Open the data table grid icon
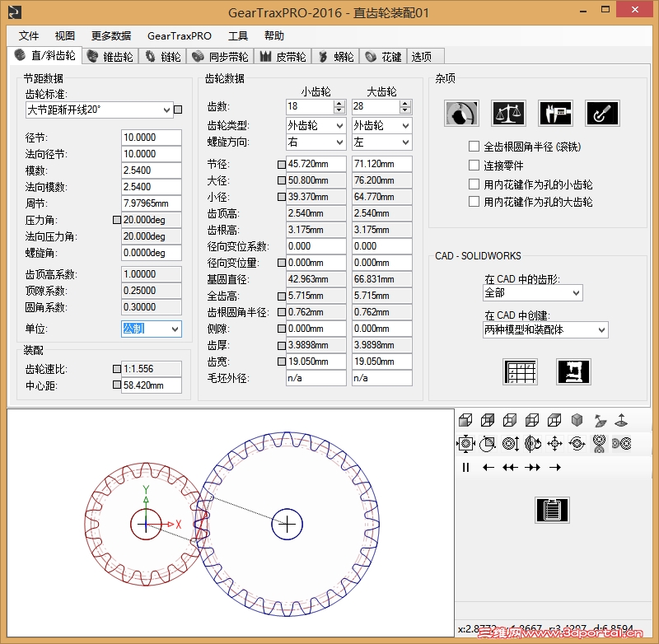This screenshot has width=659, height=644. pos(520,371)
